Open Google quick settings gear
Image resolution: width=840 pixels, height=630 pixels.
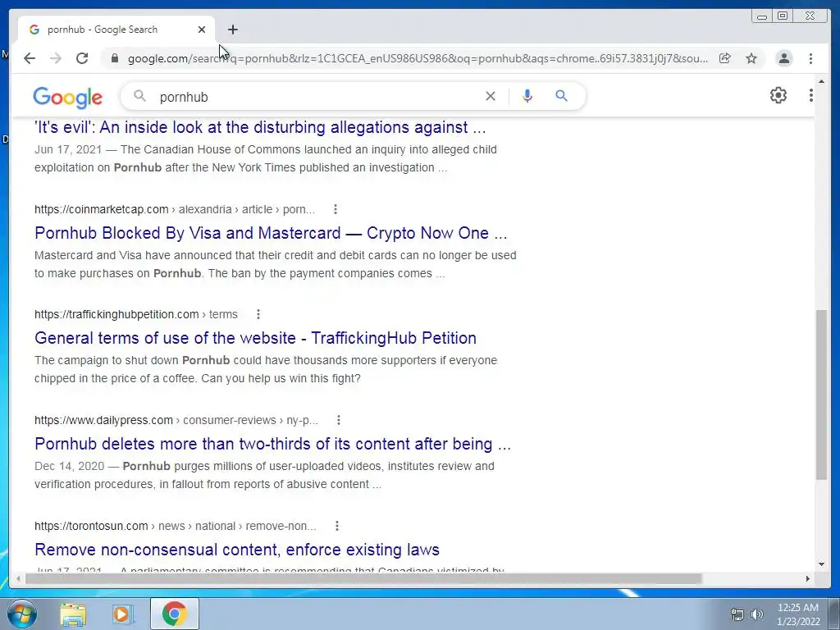click(778, 95)
